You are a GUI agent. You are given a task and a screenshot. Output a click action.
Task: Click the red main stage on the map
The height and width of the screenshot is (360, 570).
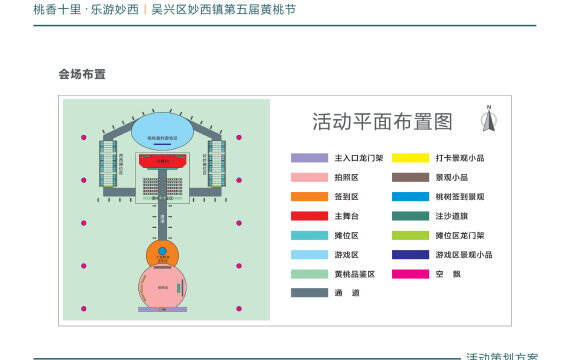coord(162,161)
